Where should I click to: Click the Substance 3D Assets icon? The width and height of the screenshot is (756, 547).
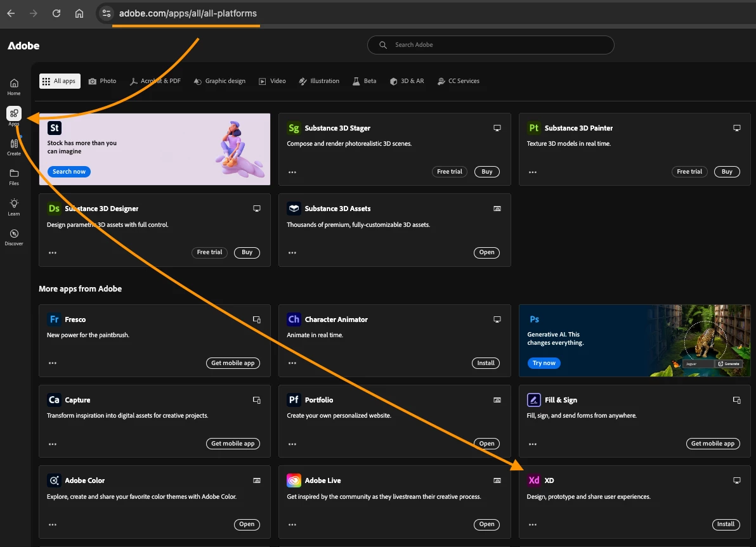coord(294,208)
